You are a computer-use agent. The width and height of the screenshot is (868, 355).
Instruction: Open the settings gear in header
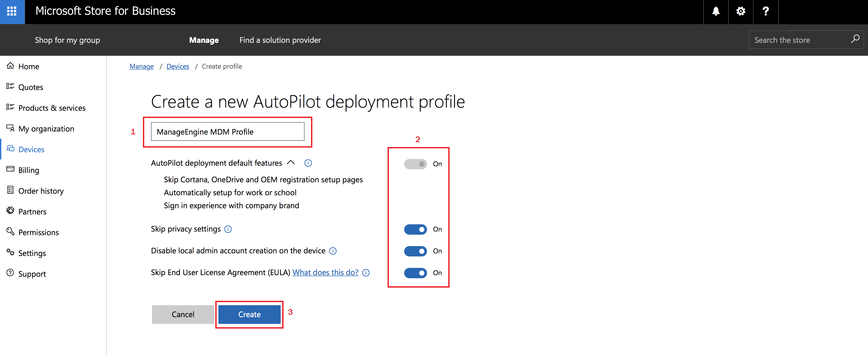[x=741, y=11]
